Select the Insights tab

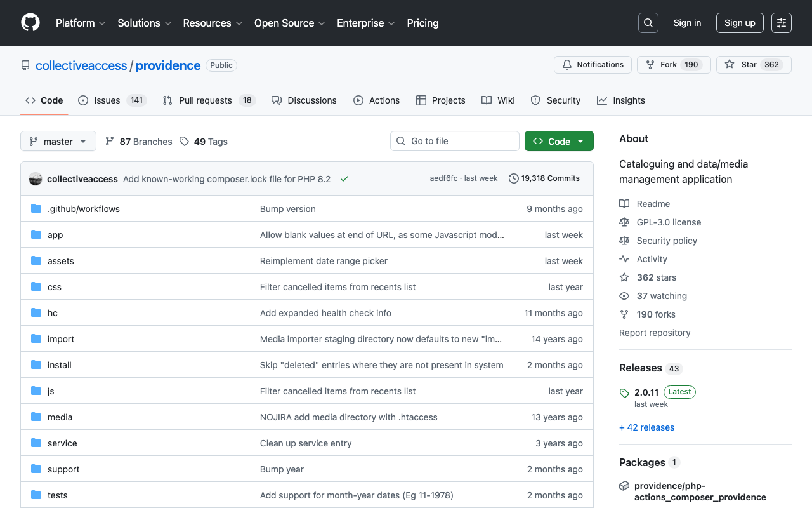(x=621, y=100)
